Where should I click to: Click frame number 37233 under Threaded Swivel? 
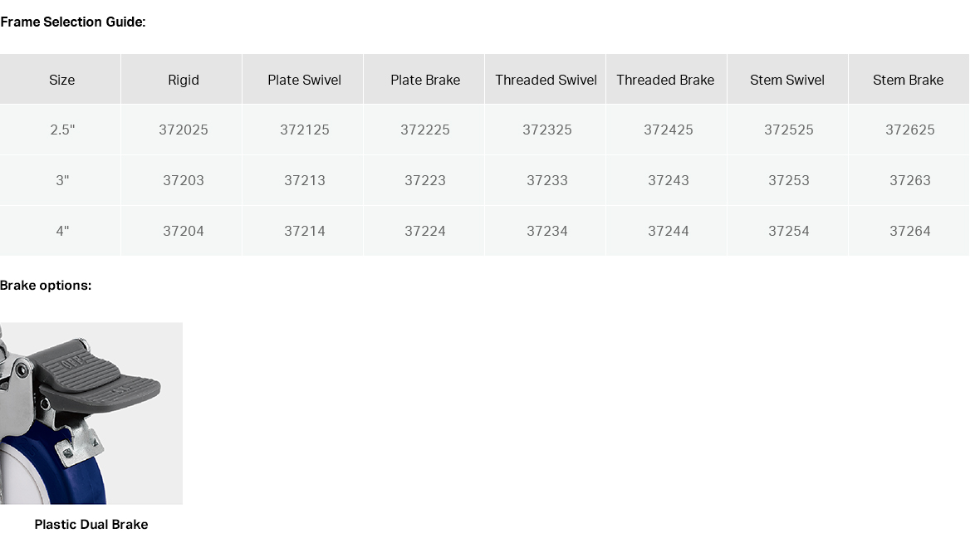point(546,180)
